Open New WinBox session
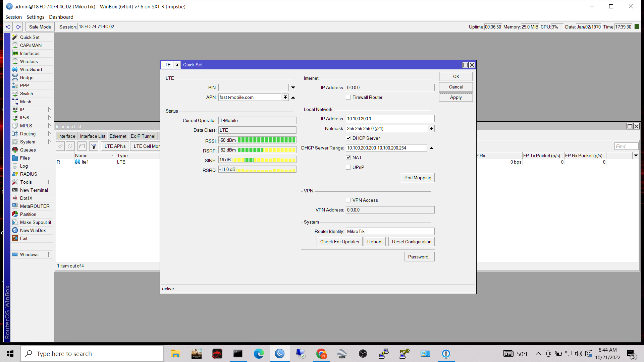The width and height of the screenshot is (644, 362). tap(33, 230)
